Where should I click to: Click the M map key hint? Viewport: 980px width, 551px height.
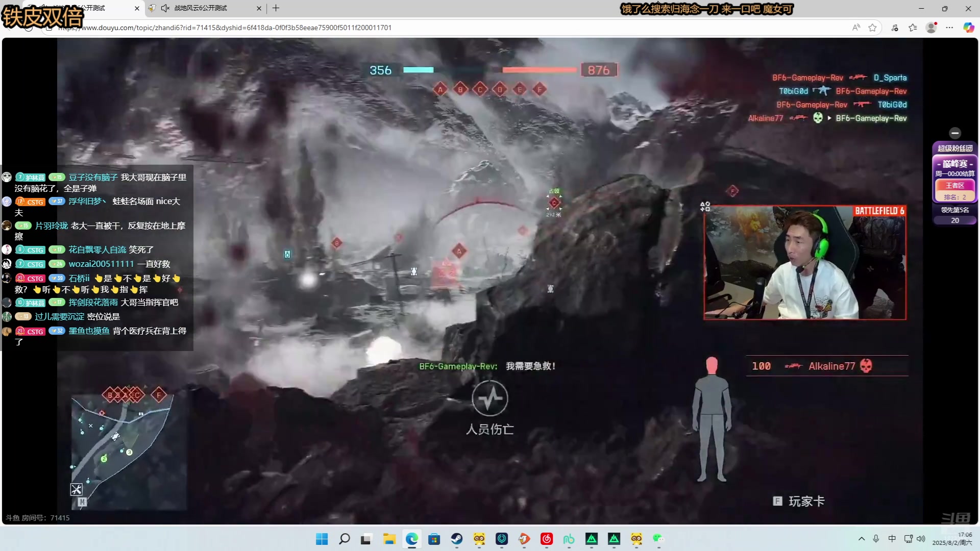[82, 502]
